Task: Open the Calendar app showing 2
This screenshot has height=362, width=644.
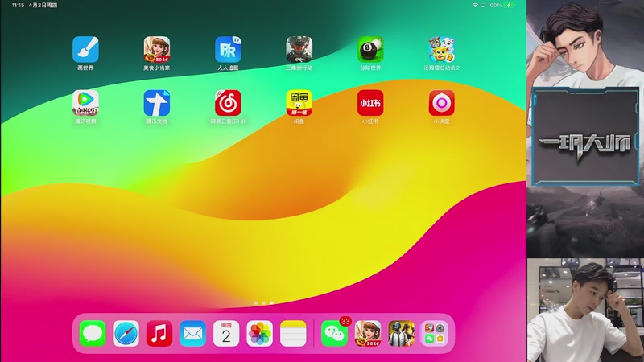Action: (x=226, y=333)
